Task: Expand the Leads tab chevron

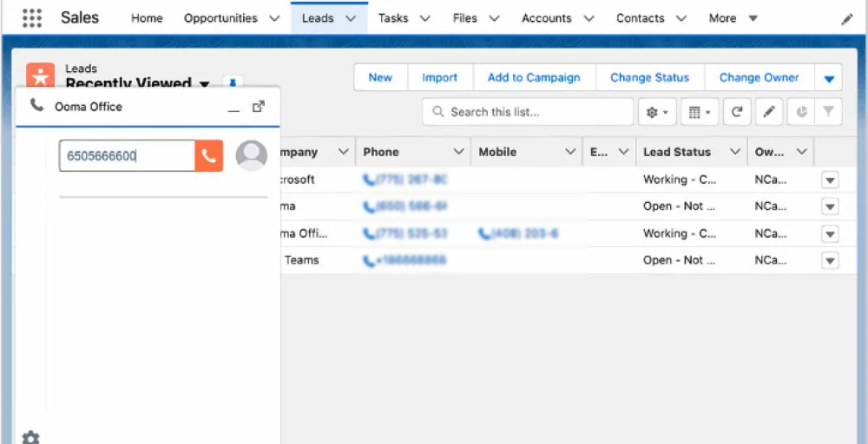Action: tap(351, 19)
